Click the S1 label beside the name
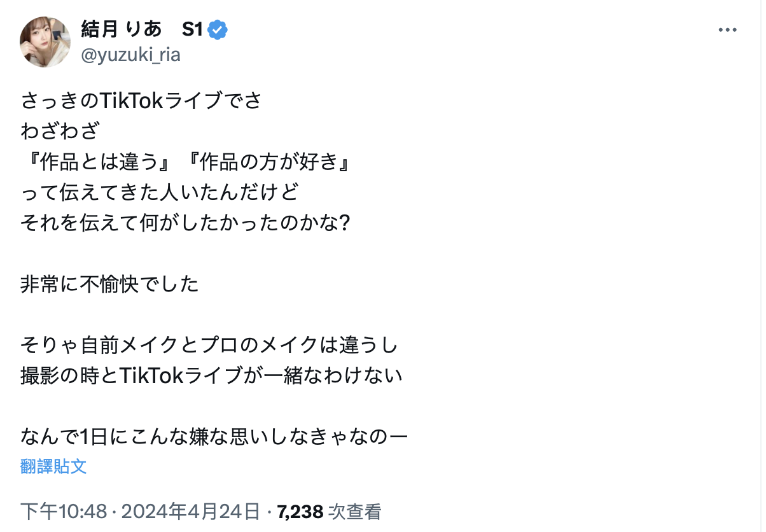 point(192,29)
